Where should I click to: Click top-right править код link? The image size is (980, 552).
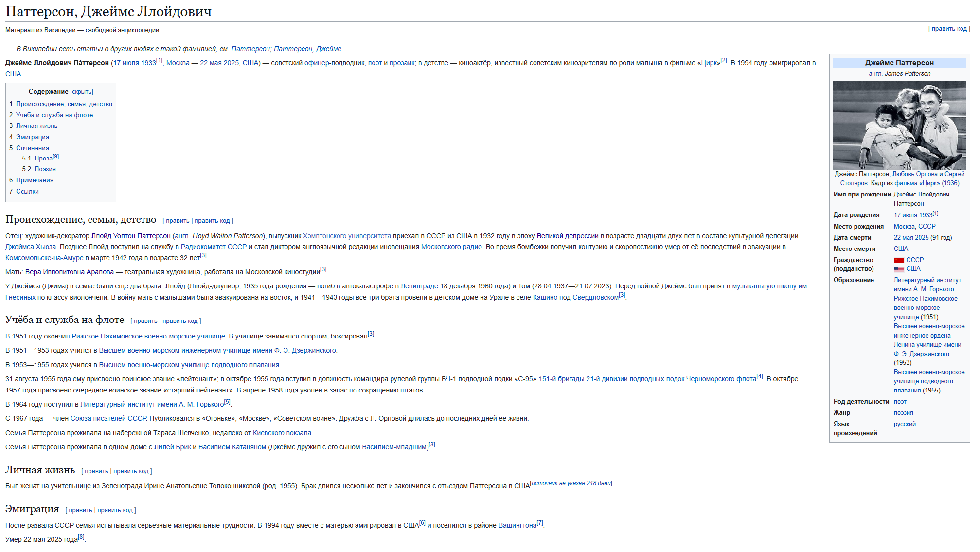click(x=949, y=29)
